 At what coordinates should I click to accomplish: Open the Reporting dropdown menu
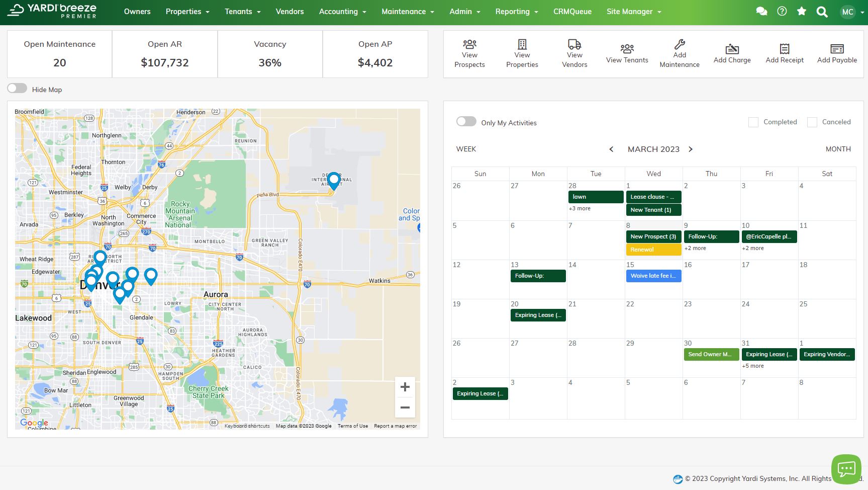click(x=516, y=12)
